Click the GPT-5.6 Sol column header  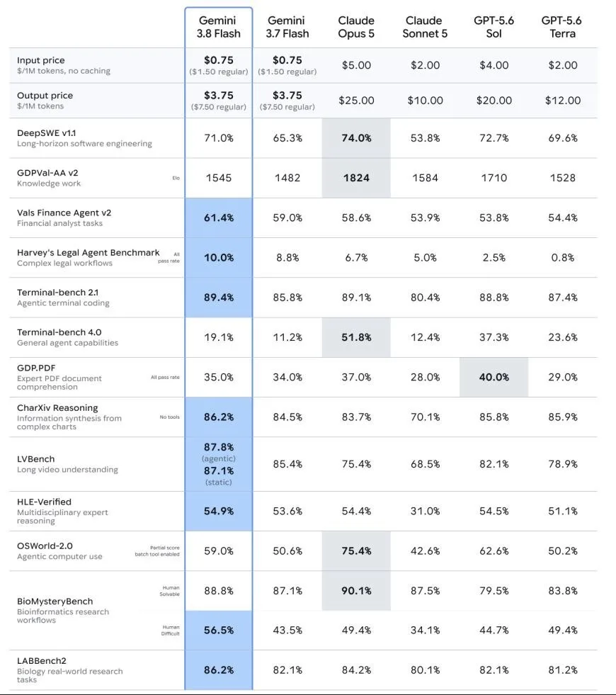[494, 27]
